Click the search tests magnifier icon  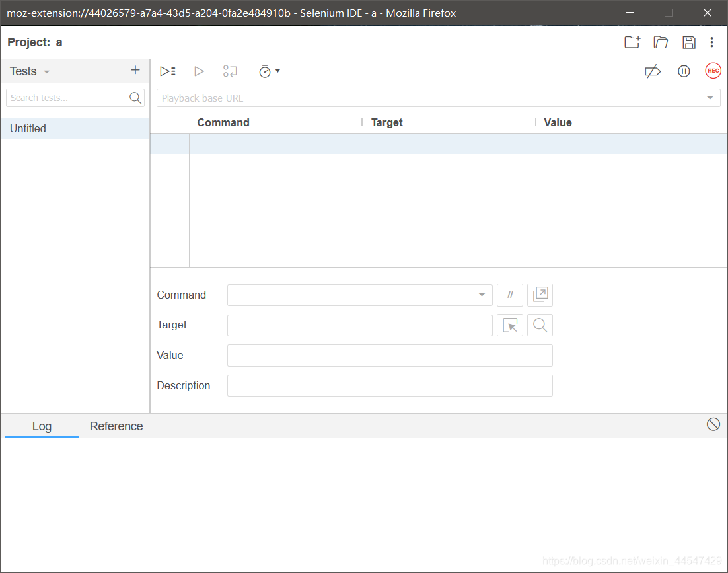point(135,98)
